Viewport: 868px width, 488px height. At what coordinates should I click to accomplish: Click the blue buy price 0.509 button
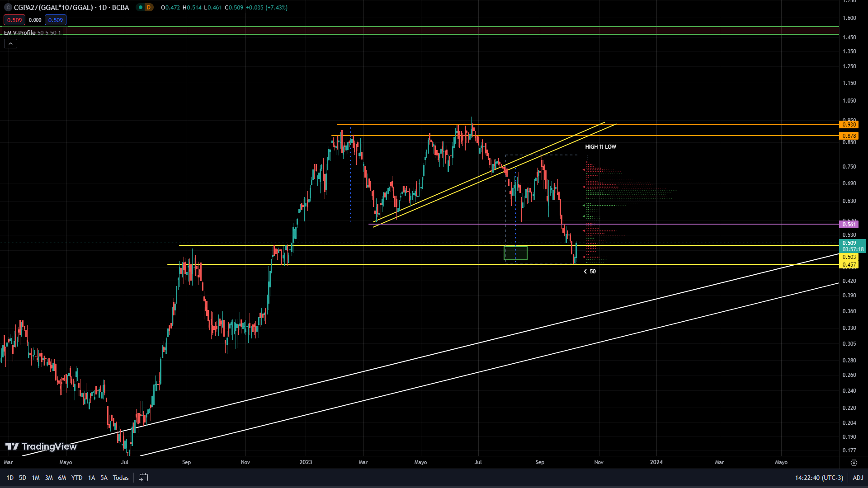[x=56, y=20]
